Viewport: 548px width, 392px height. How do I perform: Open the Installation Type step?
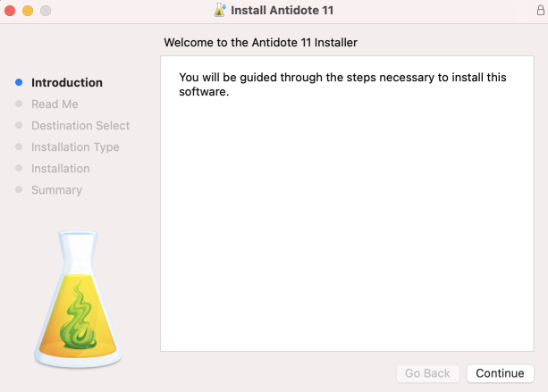(75, 147)
